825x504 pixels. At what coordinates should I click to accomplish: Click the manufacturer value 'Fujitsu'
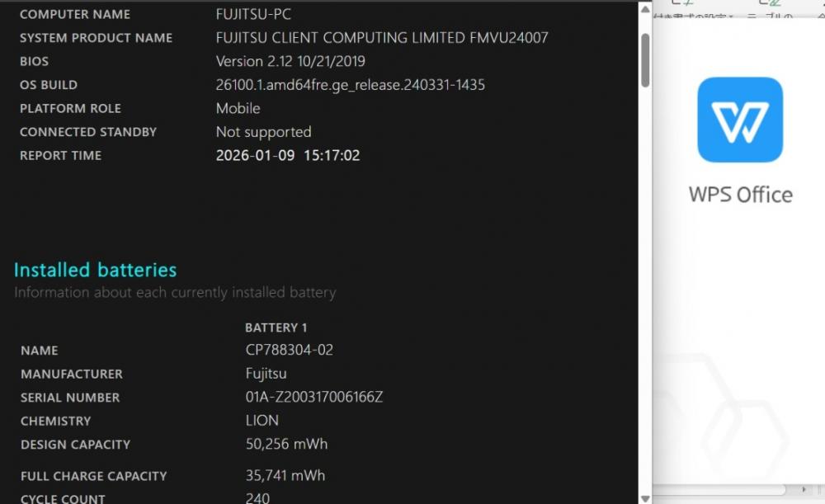coord(266,374)
